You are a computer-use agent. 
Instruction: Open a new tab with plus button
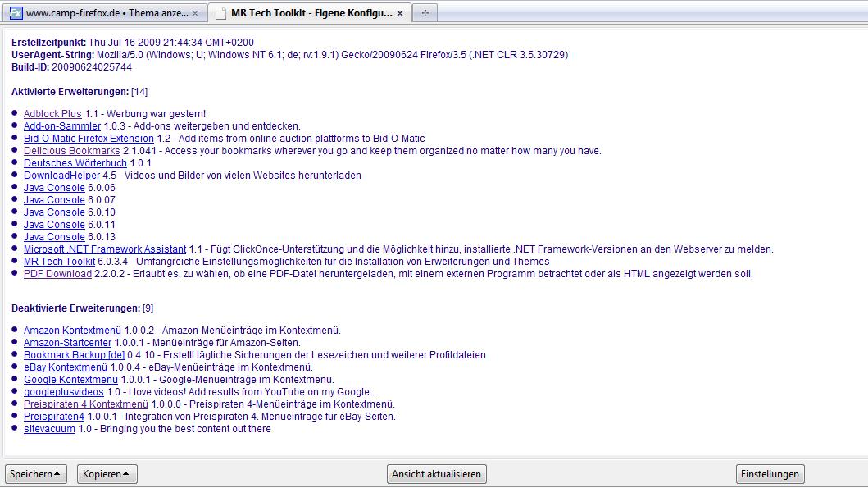pos(425,13)
